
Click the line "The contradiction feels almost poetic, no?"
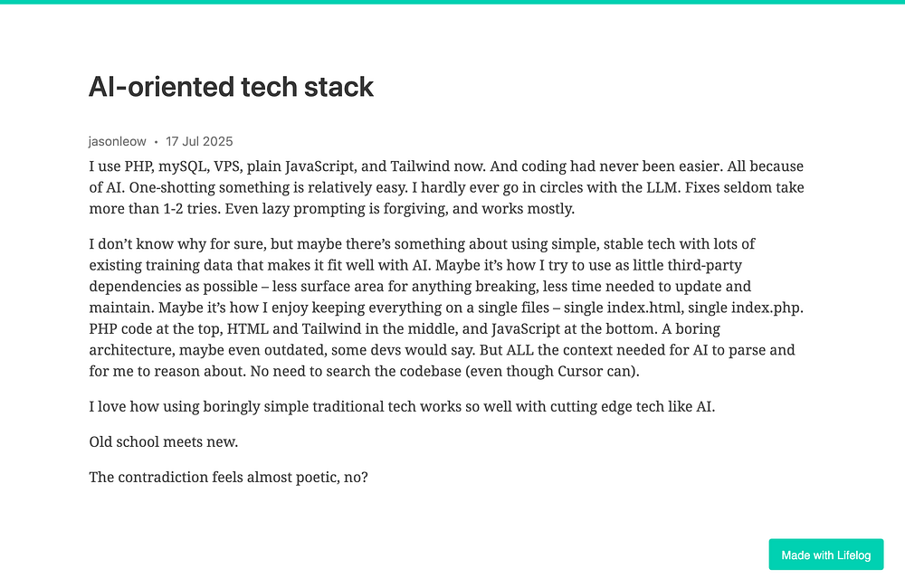click(x=228, y=477)
